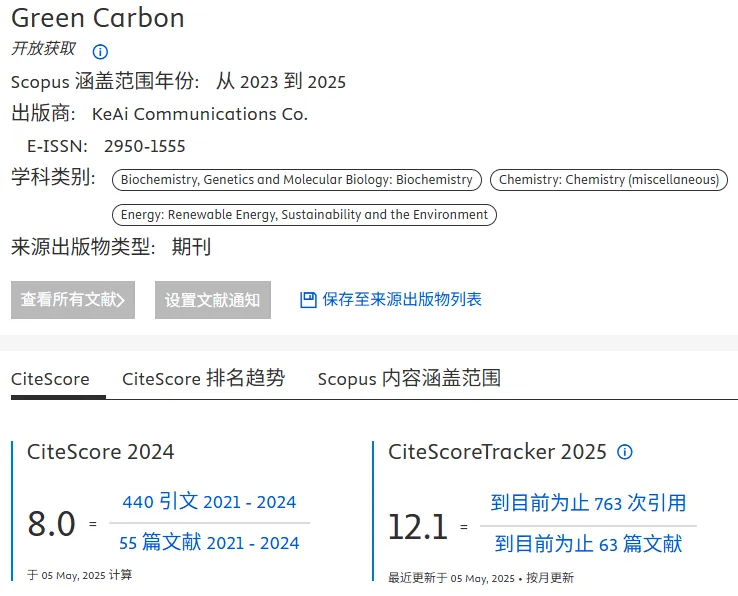Click the Green Carbon journal title
The image size is (738, 596).
(x=98, y=19)
